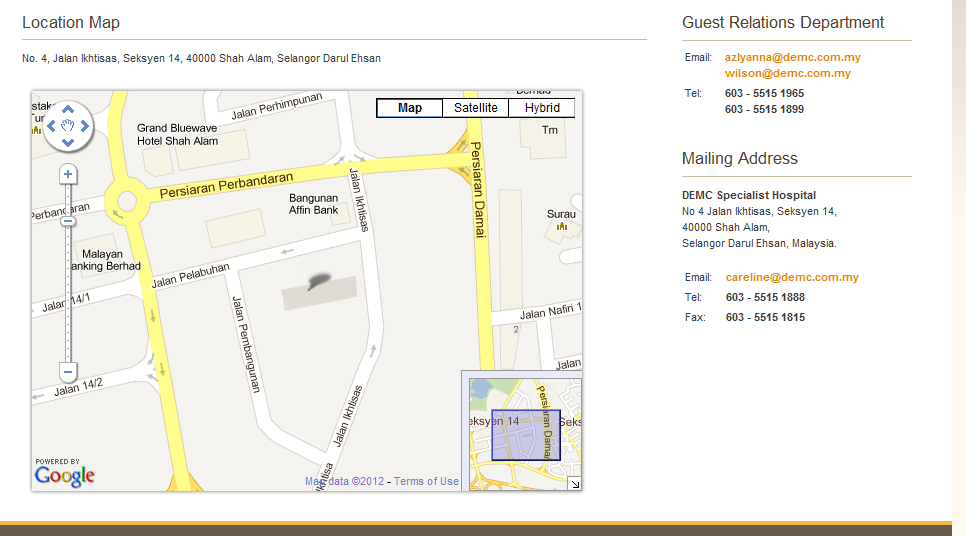Image resolution: width=966 pixels, height=536 pixels.
Task: Pan the map right with the arrow
Action: click(x=84, y=126)
